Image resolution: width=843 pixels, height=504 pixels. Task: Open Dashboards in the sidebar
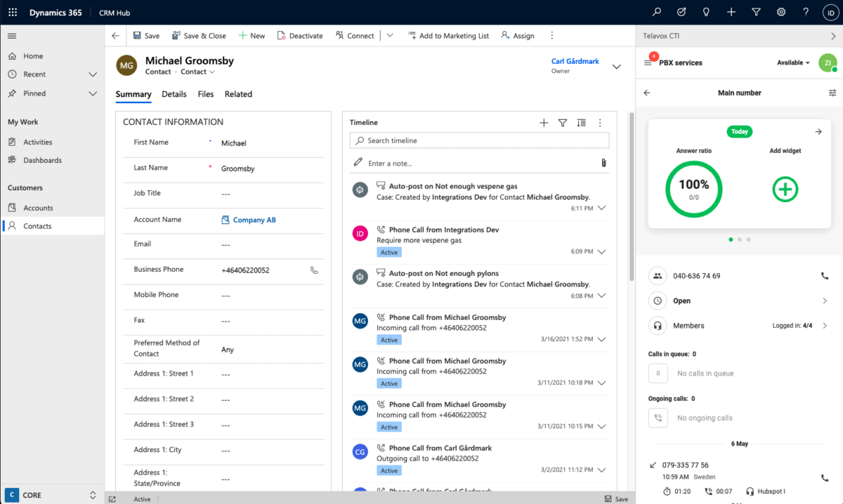52,160
